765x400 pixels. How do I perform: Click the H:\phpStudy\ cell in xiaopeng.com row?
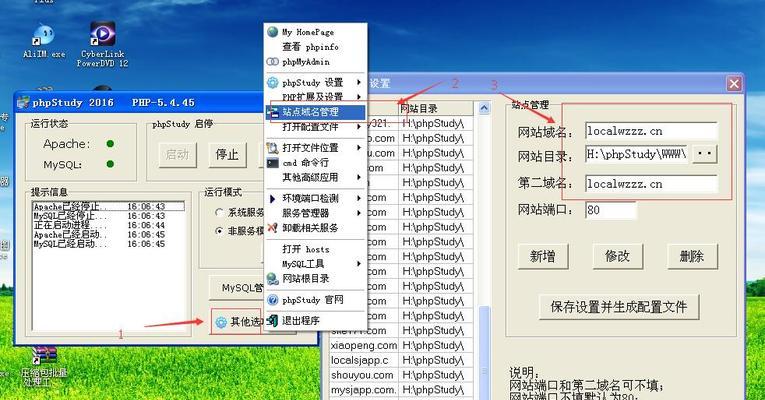click(x=436, y=345)
